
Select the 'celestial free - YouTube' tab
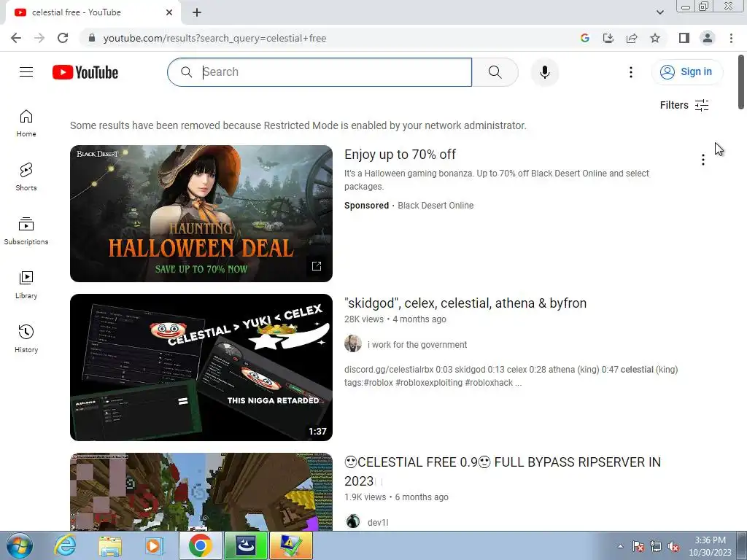pos(93,12)
